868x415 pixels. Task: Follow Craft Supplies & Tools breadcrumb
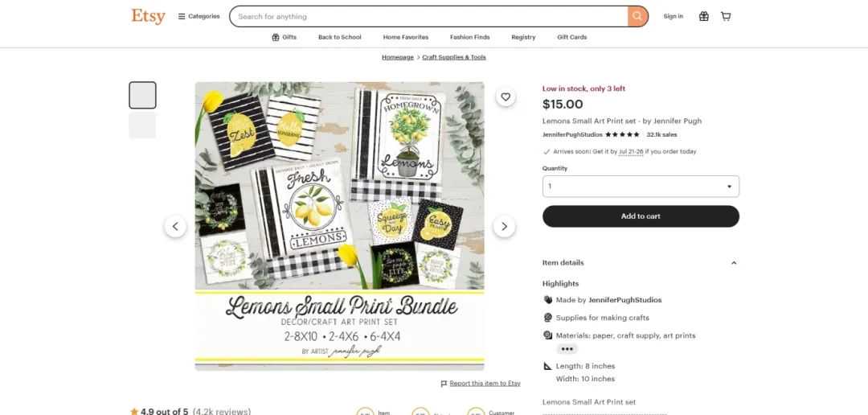(454, 57)
